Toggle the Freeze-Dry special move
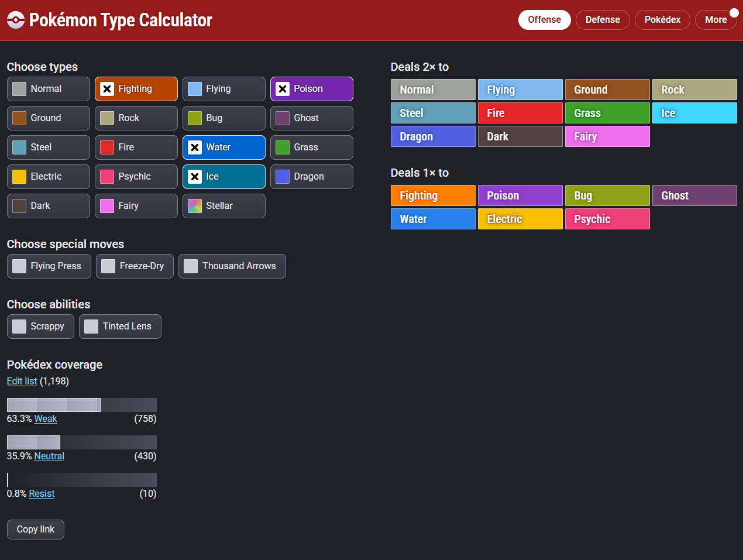The height and width of the screenshot is (560, 743). pyautogui.click(x=135, y=266)
